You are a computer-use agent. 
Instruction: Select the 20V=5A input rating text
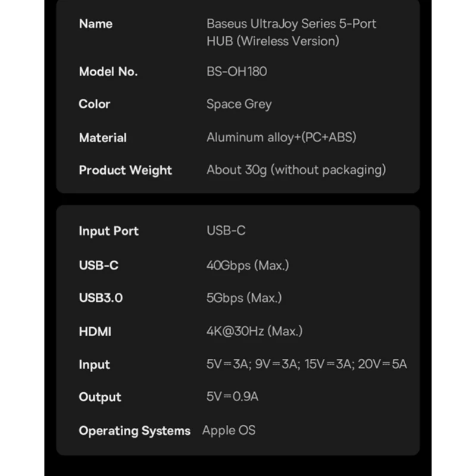coord(382,364)
